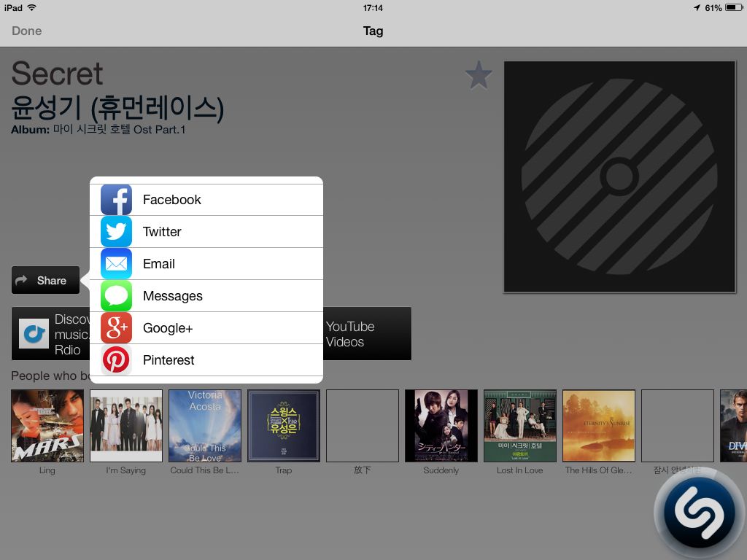747x560 pixels.
Task: Open the Trap album thumbnail
Action: (284, 426)
